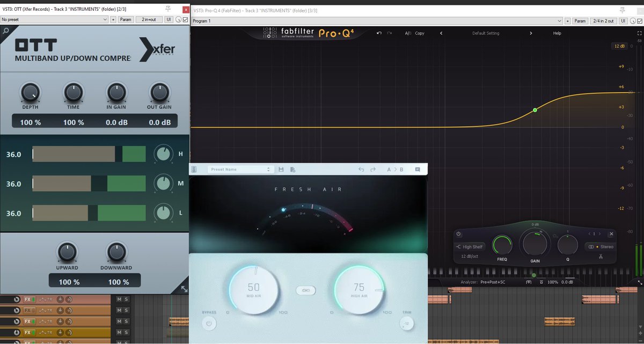Click the OTT low band L knob
The height and width of the screenshot is (344, 644).
tap(162, 213)
